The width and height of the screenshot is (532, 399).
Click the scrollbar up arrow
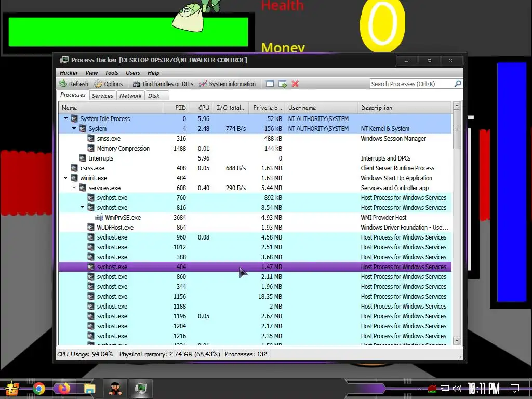(457, 105)
